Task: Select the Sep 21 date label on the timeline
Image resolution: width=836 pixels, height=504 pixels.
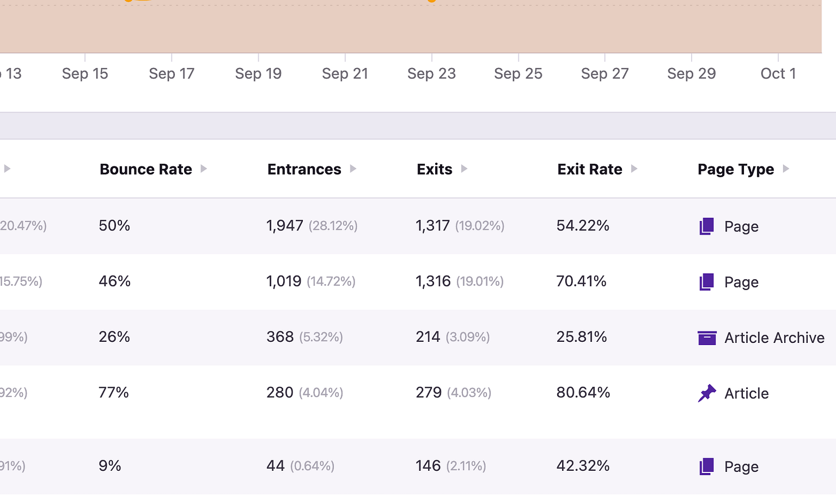Action: pyautogui.click(x=345, y=73)
